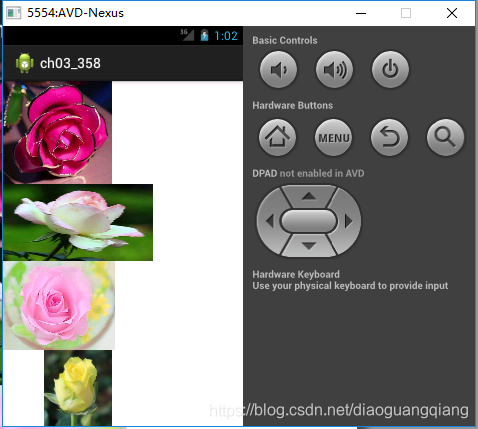This screenshot has width=478, height=429.
Task: Click the 1:02 clock in status bar
Action: tap(226, 36)
